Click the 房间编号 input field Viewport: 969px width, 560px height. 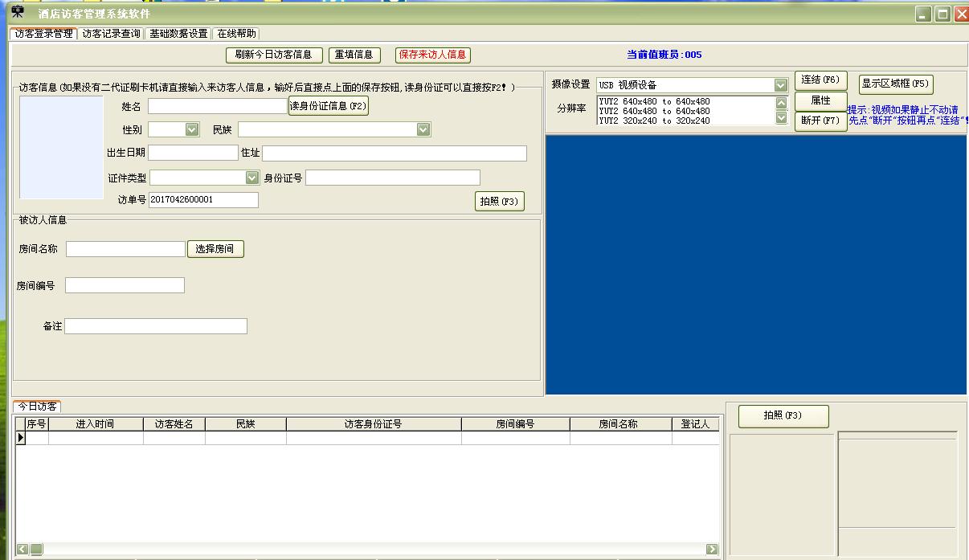(125, 285)
